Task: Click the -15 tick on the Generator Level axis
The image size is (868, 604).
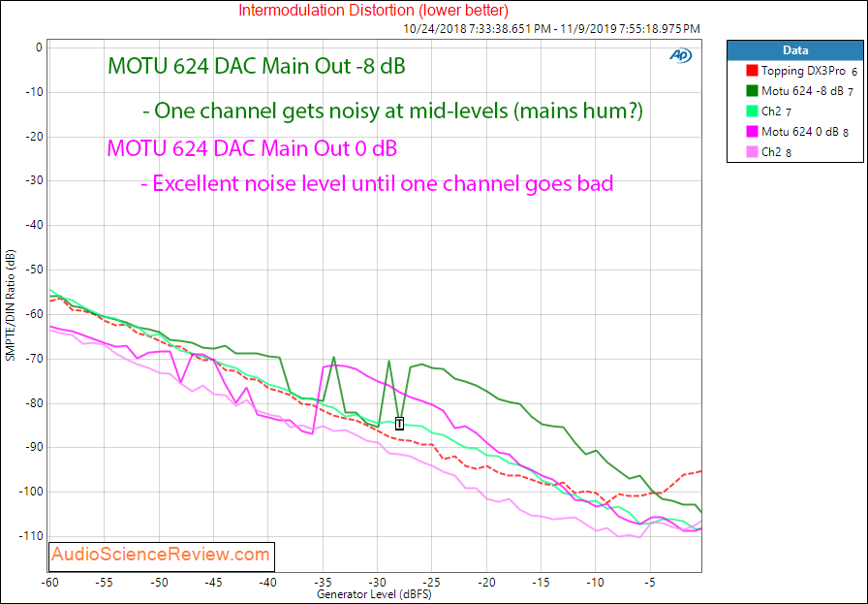Action: (x=541, y=583)
